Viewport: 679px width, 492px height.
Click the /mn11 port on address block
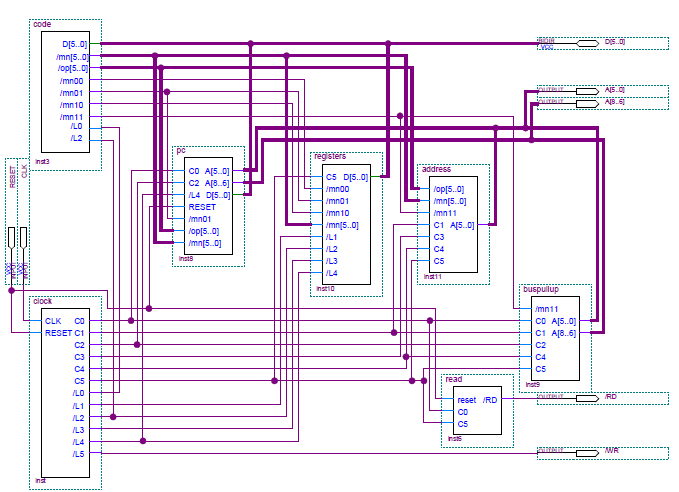point(445,213)
